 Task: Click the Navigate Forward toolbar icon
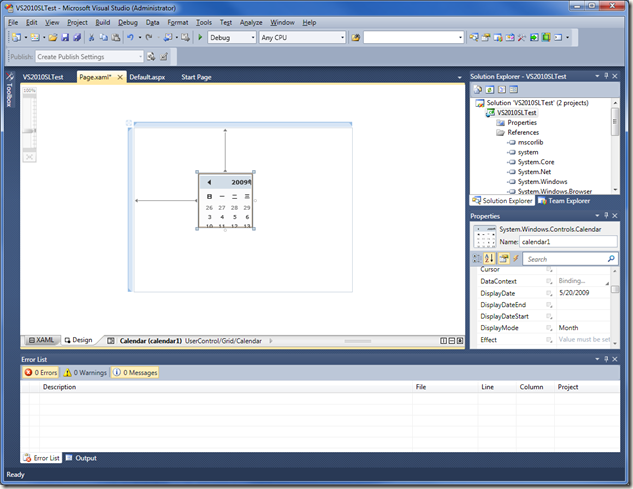pos(185,38)
